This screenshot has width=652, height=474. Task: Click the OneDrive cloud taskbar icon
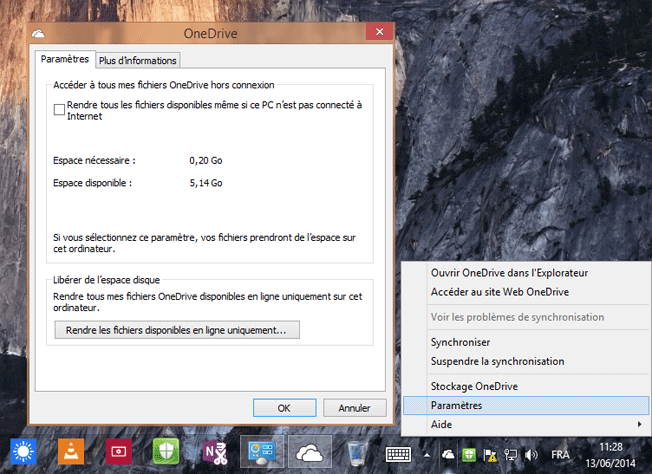[x=310, y=452]
